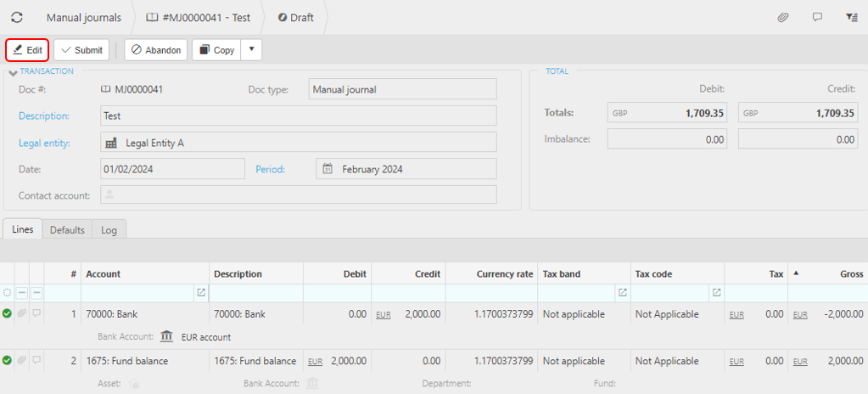Click the comment bubble on line 1
Screen dimensions: 868x394
tap(36, 313)
